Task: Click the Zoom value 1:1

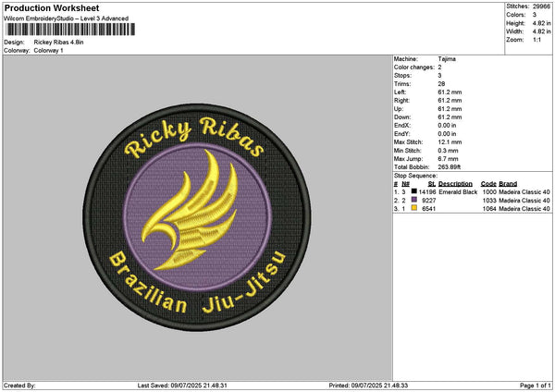Action: coord(536,40)
